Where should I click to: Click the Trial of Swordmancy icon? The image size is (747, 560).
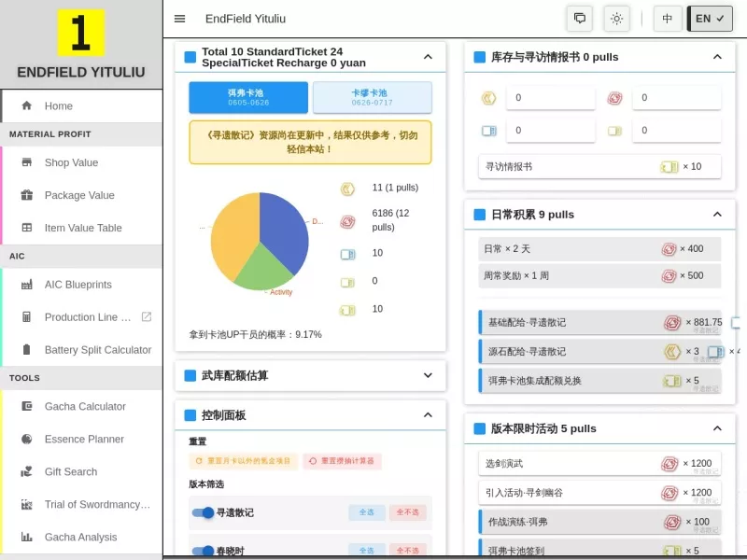pyautogui.click(x=27, y=504)
